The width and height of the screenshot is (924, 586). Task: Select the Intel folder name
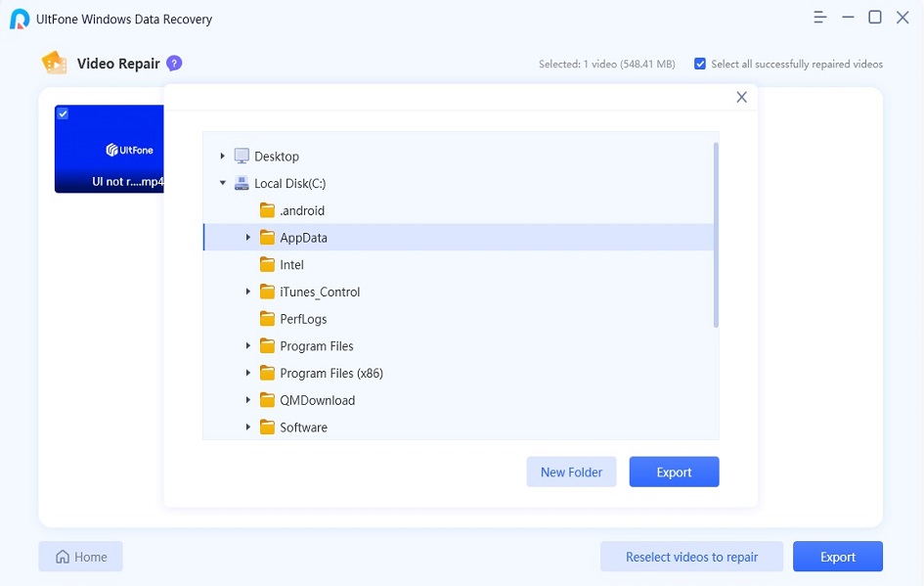[x=291, y=265]
